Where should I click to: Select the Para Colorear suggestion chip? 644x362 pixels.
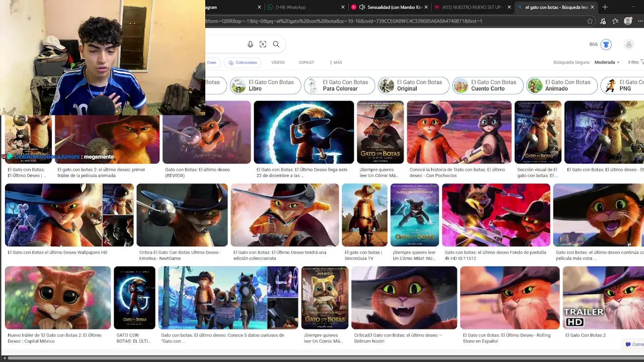point(340,85)
